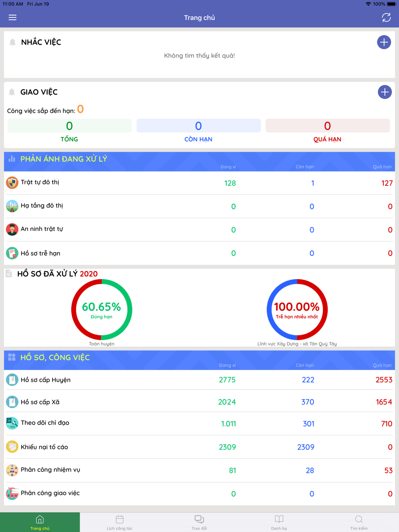Open the Hồ sơ trễ hạn row
399x532 pixels.
point(199,253)
